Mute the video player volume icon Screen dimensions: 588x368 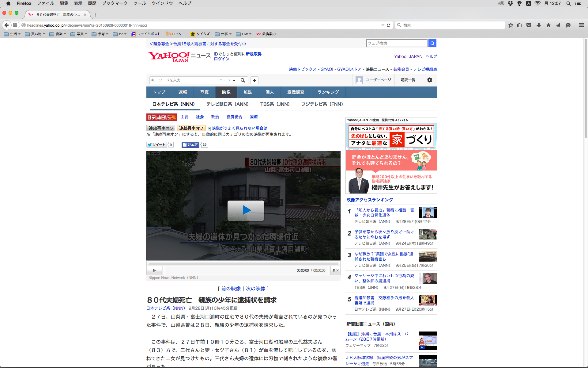tap(335, 270)
